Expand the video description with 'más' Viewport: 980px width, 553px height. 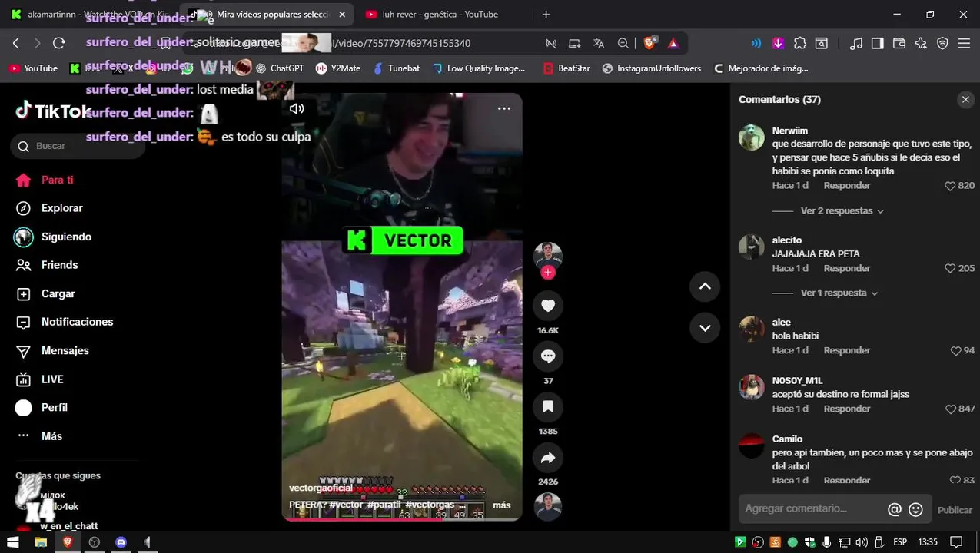501,505
